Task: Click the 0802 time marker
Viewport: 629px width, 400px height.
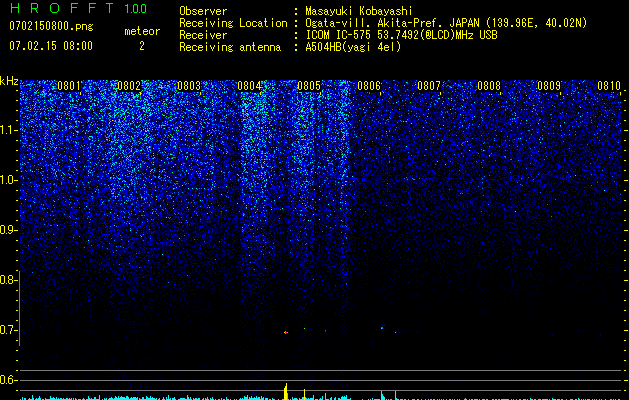Action: click(129, 86)
